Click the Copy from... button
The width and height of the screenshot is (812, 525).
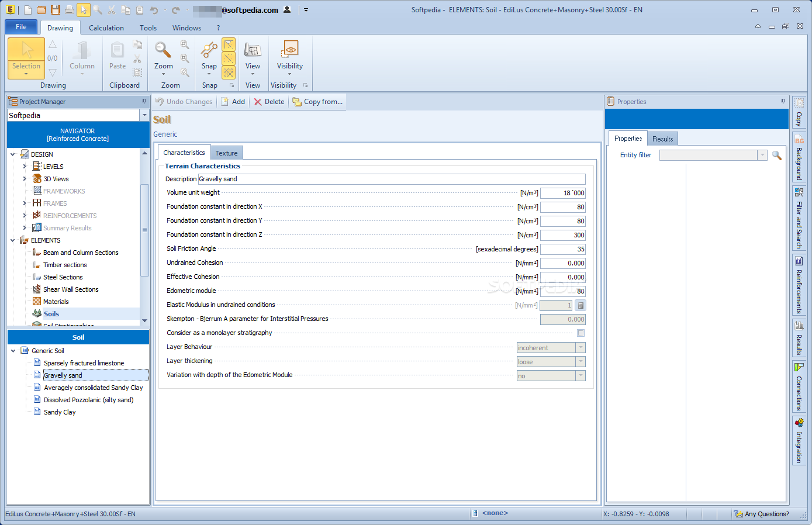coord(317,102)
